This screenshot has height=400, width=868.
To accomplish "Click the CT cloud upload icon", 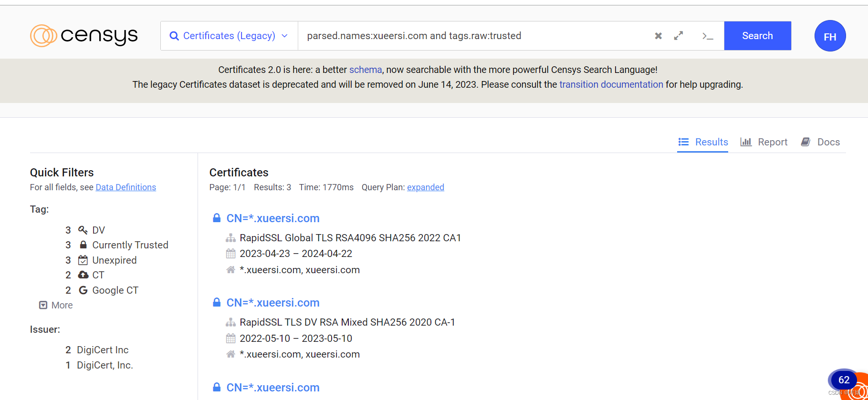I will [83, 275].
